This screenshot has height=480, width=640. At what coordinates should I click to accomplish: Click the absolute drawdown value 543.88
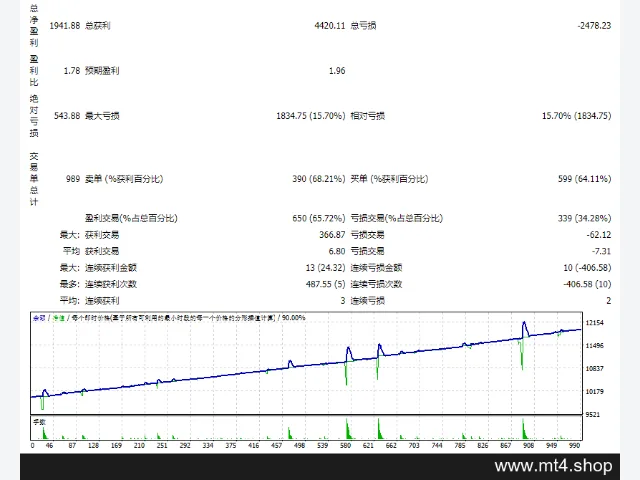tap(67, 116)
